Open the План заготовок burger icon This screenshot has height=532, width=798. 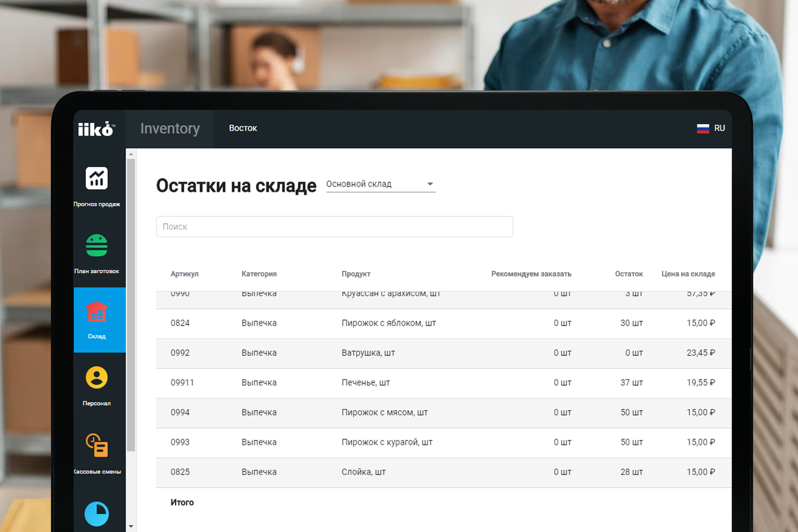pos(96,245)
